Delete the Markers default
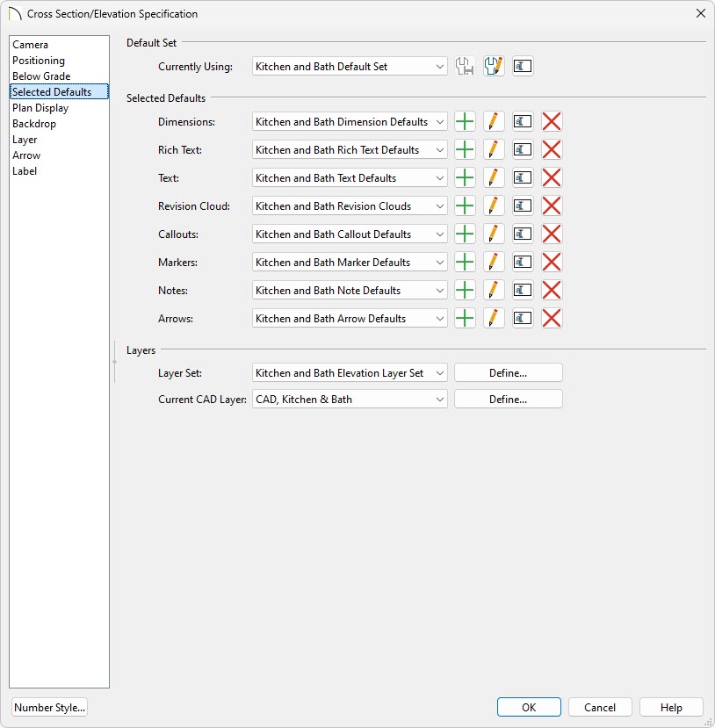Screen dimensions: 715x728 click(x=552, y=263)
